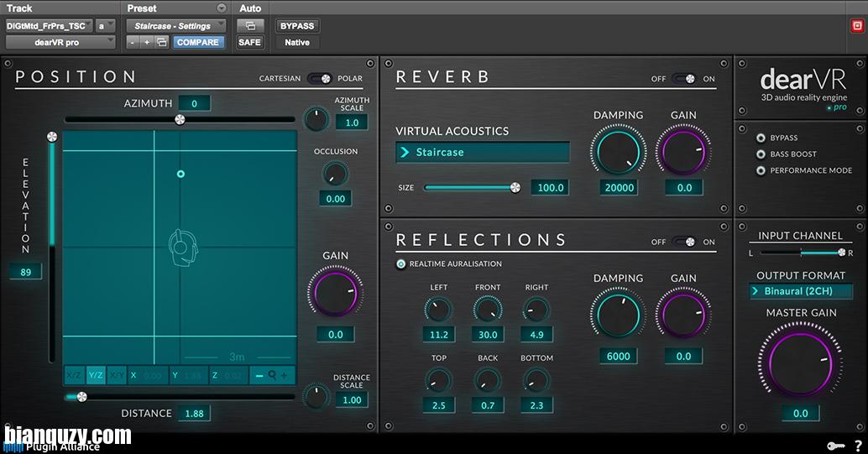Click the COMPARE button
Viewport: 868px width, 454px height.
[x=198, y=42]
